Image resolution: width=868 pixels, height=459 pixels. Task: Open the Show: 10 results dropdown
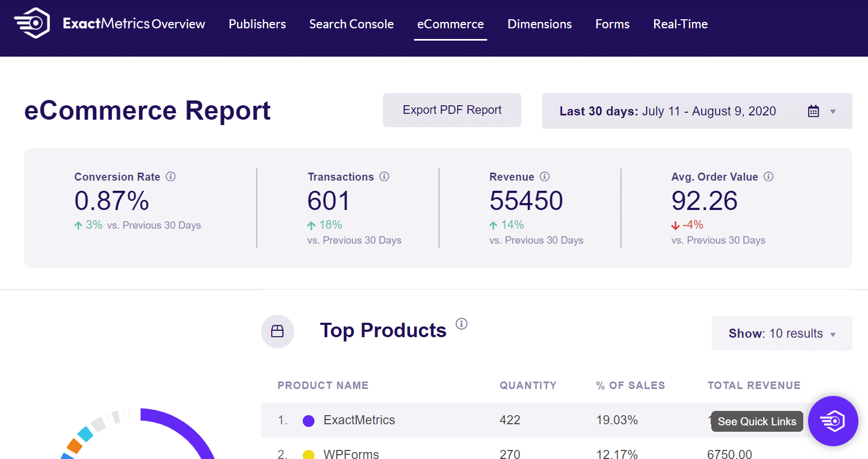pos(782,333)
